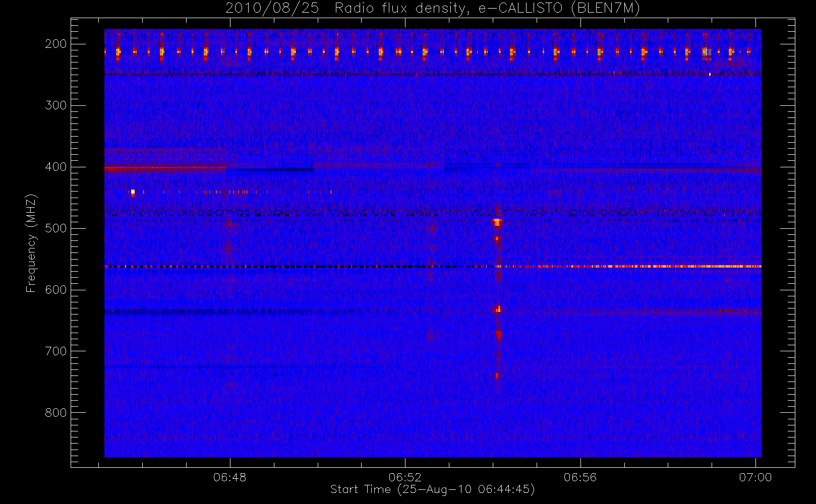Click the 06:52 time tick label

(405, 477)
